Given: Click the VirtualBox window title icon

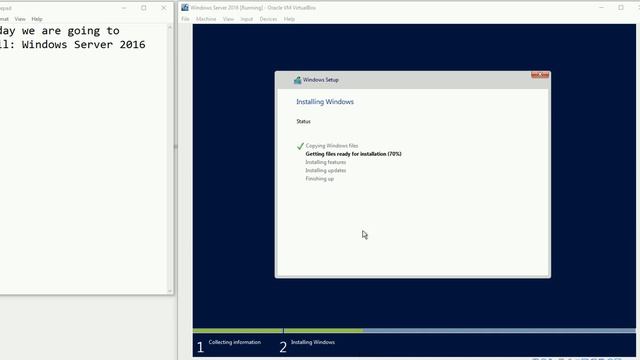Looking at the screenshot, I should tap(185, 7).
